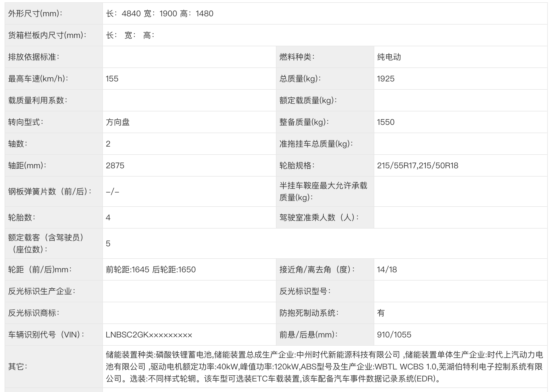
Task: Click the track width text 前轮距:1645 后轮距:1650
Action: tap(151, 269)
